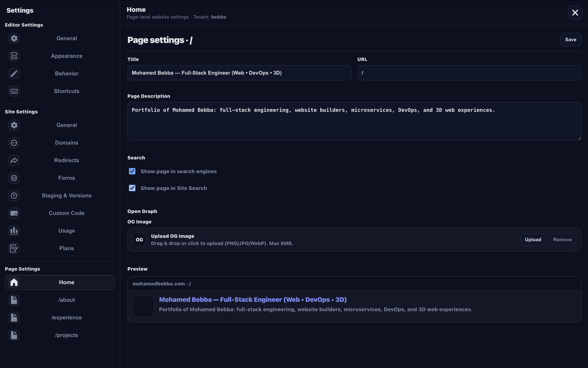Screen dimensions: 588x368
Task: Click the Staging & Versions clock icon
Action: click(14, 195)
